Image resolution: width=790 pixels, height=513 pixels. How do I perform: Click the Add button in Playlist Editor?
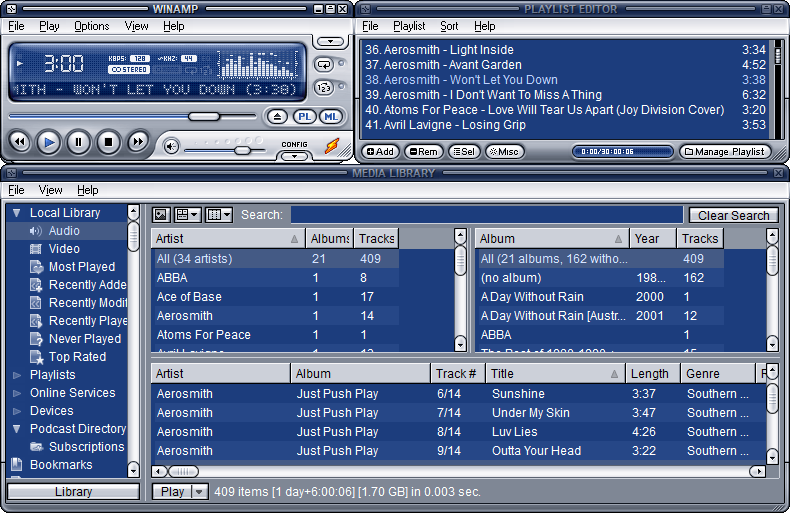[x=380, y=152]
